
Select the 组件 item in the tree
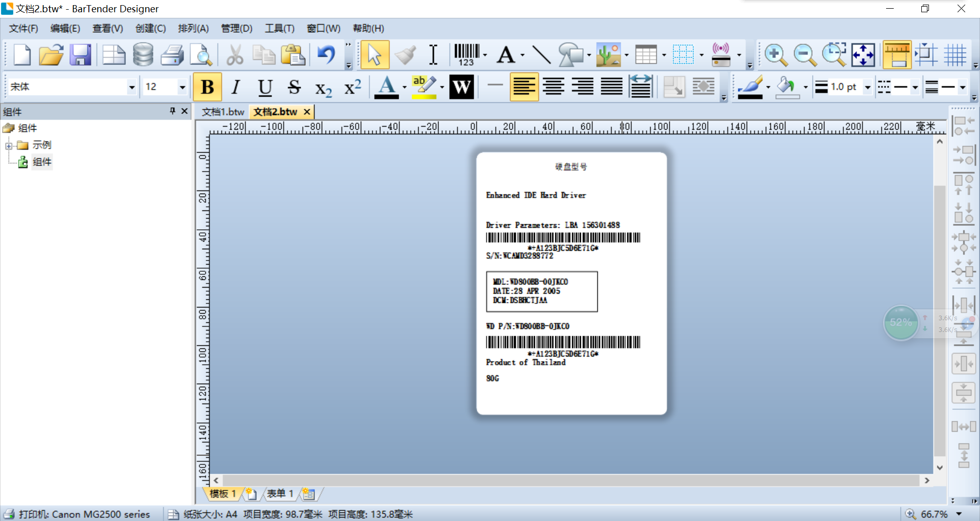(42, 162)
